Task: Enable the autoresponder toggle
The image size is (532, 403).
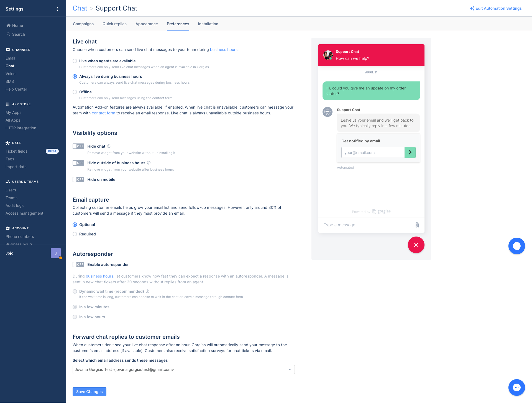Action: click(78, 265)
